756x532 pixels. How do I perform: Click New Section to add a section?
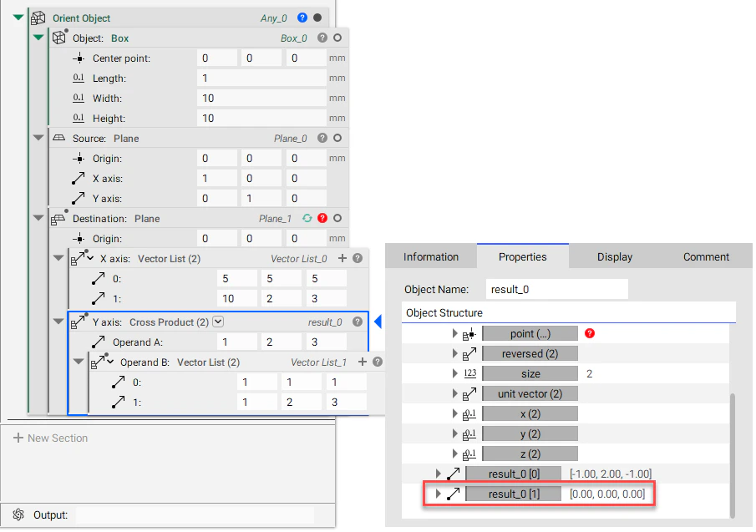click(51, 438)
